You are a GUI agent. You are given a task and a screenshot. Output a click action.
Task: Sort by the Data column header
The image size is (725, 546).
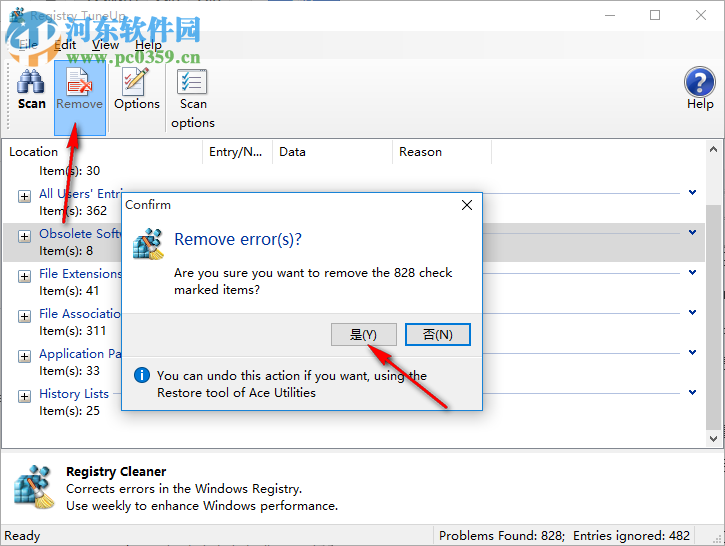(x=332, y=152)
